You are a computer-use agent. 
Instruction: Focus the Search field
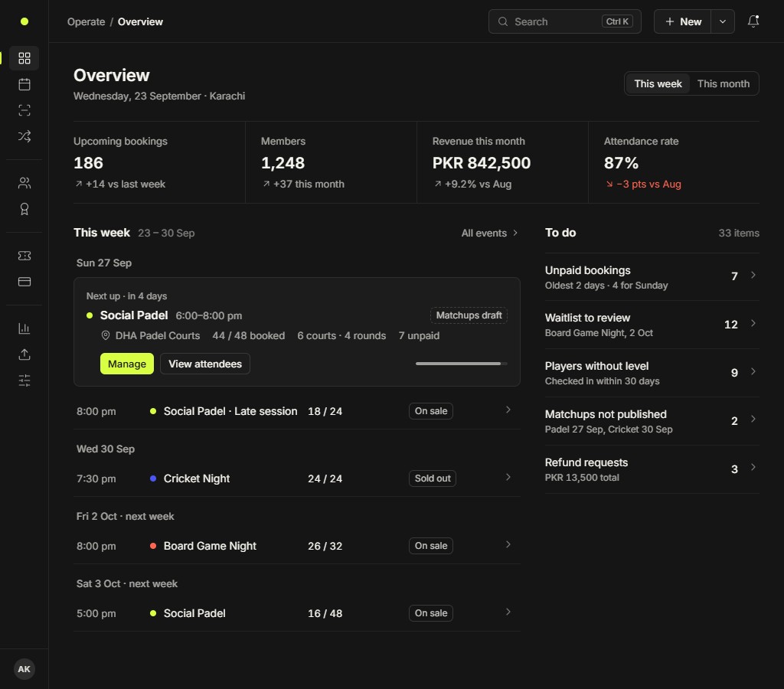tap(564, 21)
